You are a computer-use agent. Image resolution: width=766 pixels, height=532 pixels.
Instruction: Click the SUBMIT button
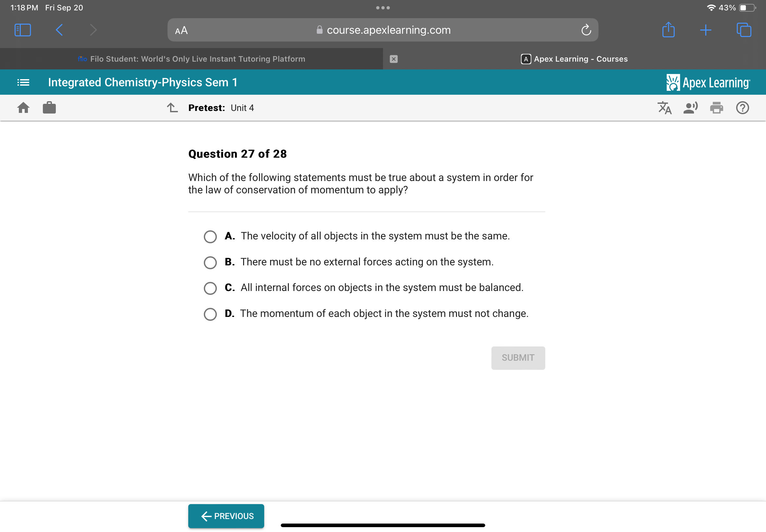click(x=517, y=357)
